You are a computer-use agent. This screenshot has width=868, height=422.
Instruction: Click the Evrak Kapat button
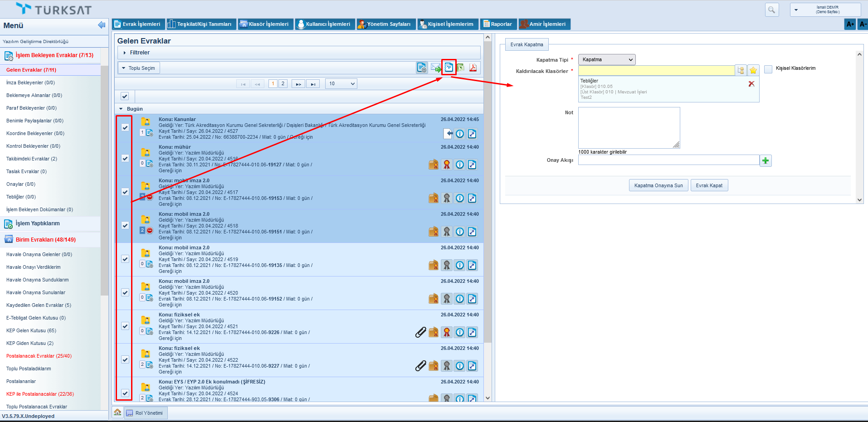pos(709,185)
